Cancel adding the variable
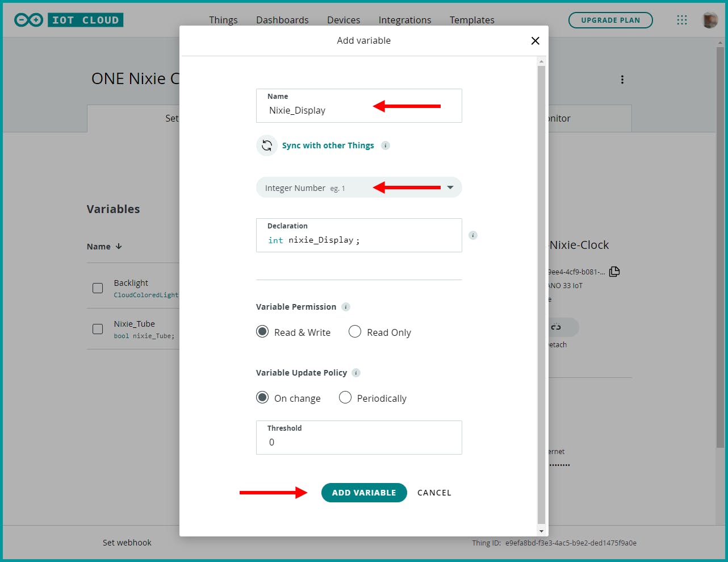Viewport: 728px width, 562px height. pyautogui.click(x=434, y=493)
